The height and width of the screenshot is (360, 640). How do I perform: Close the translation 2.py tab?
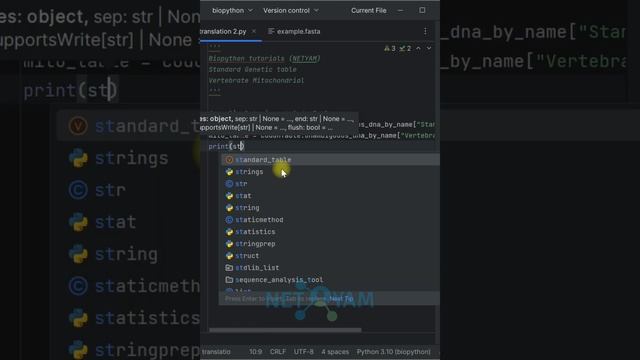[x=254, y=31]
